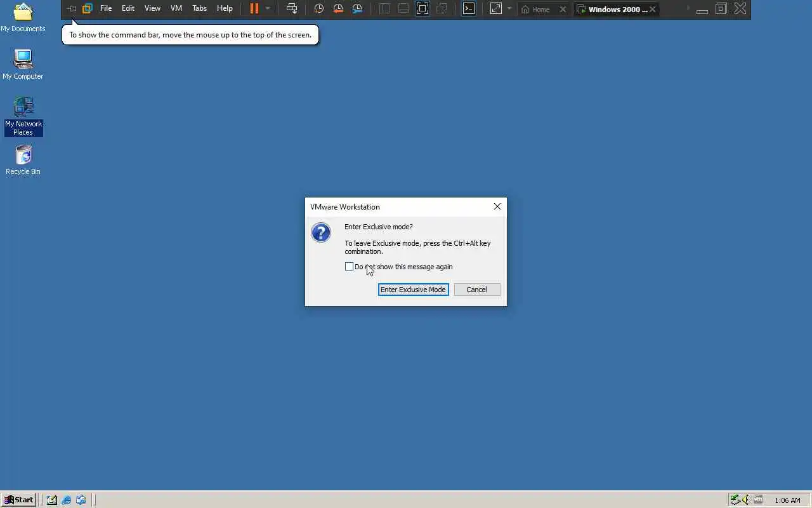
Task: Open the Windows 2000 Start menu
Action: click(18, 500)
